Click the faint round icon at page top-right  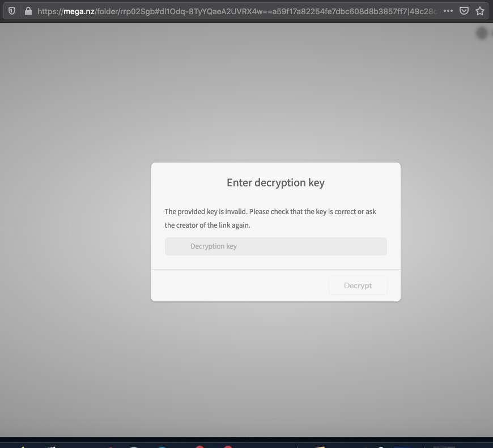[x=482, y=33]
